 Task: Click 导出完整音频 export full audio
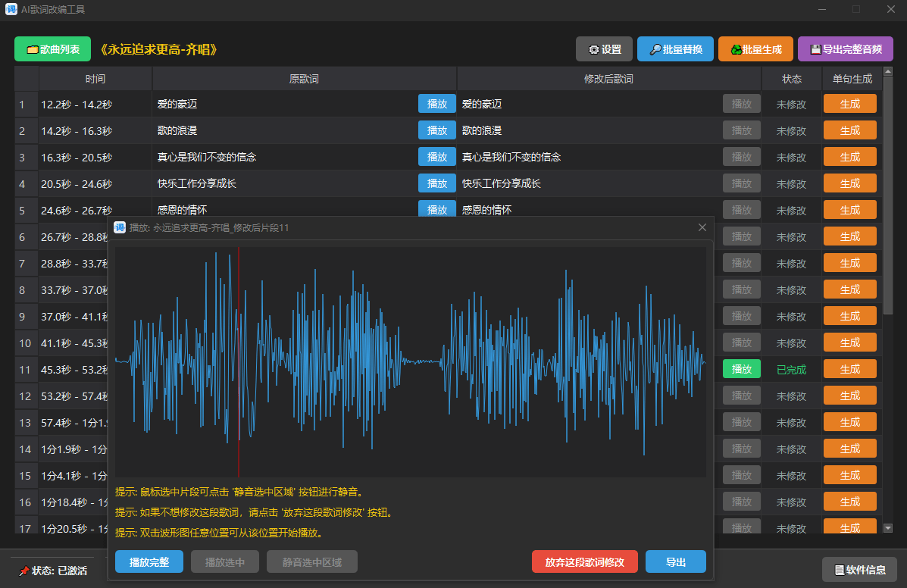[845, 49]
